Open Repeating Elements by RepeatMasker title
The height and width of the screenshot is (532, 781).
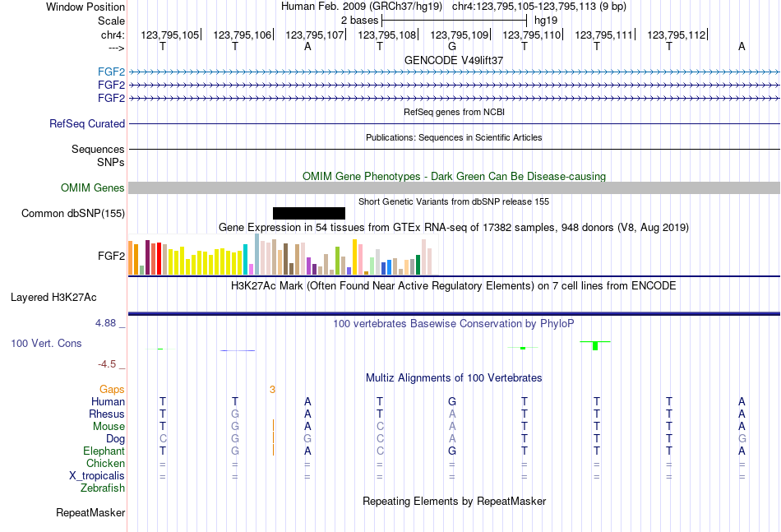[454, 501]
